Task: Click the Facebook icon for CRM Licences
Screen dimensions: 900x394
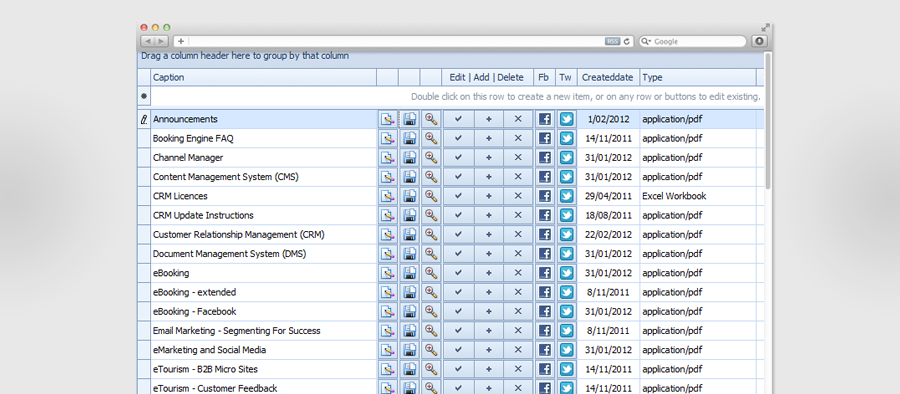Action: tap(545, 196)
